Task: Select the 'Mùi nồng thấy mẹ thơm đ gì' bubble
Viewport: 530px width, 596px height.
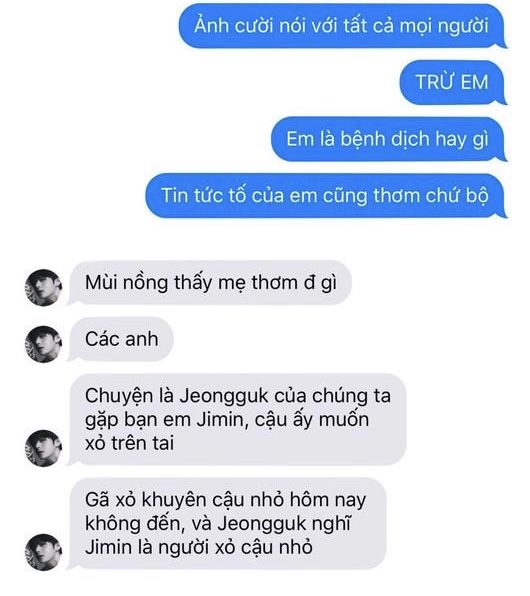Action: point(209,283)
